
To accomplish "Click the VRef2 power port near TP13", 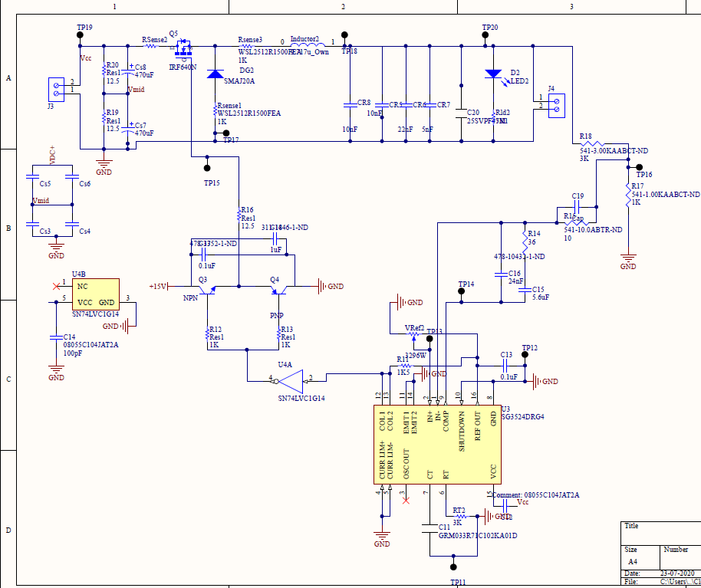I will pos(413,328).
